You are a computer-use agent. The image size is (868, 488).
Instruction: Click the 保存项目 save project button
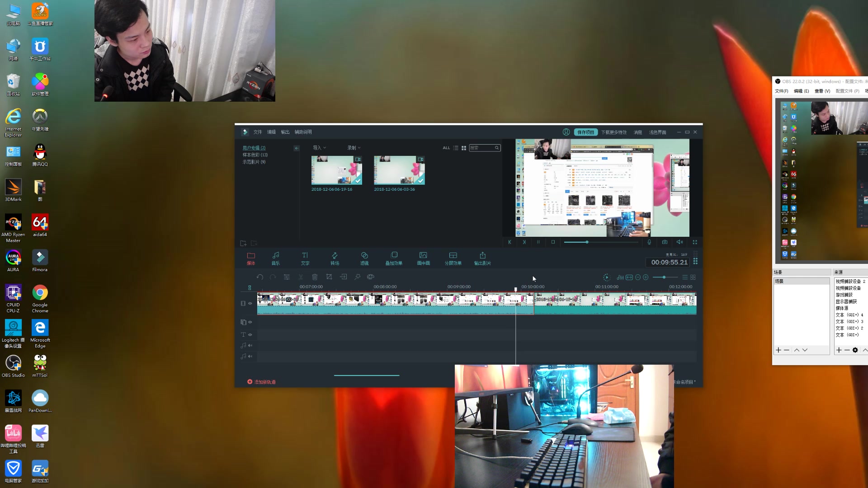[x=585, y=132]
